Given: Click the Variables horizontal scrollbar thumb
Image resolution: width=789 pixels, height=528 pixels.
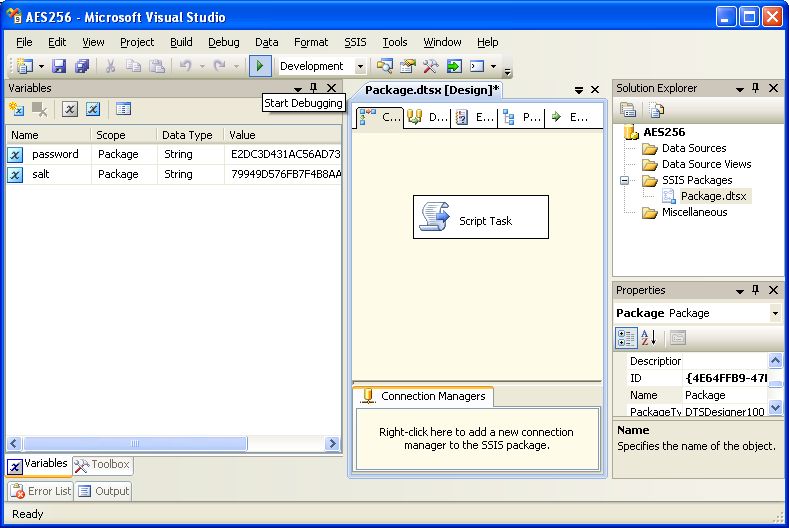Looking at the screenshot, I should (x=135, y=443).
